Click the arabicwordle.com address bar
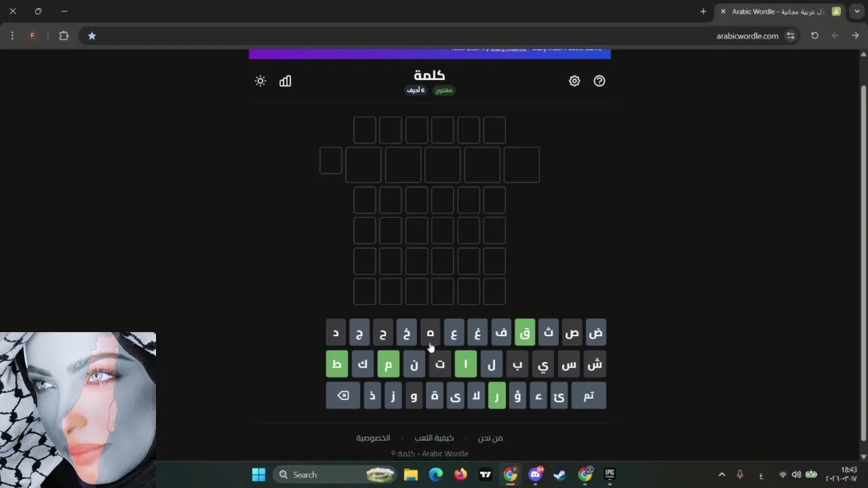Screen dimensions: 868x488 tap(434, 36)
